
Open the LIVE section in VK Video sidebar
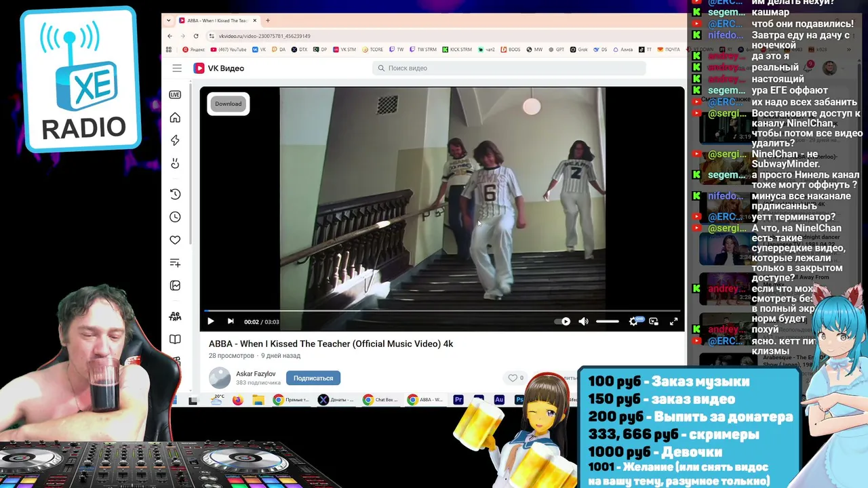click(x=175, y=95)
